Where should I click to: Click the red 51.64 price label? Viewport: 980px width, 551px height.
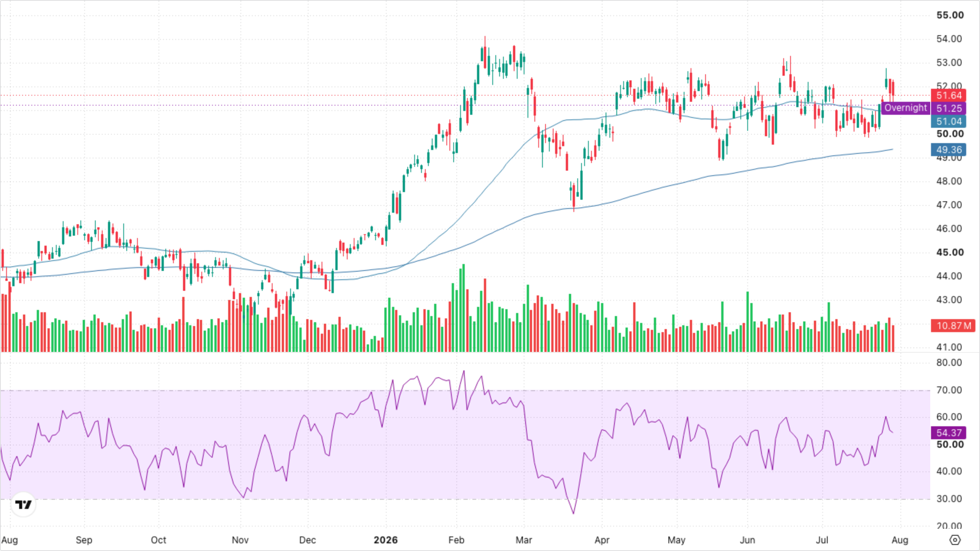949,95
